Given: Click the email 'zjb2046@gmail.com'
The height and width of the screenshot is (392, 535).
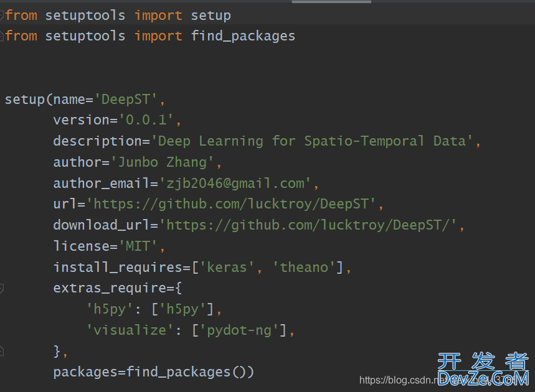Looking at the screenshot, I should coord(235,184).
